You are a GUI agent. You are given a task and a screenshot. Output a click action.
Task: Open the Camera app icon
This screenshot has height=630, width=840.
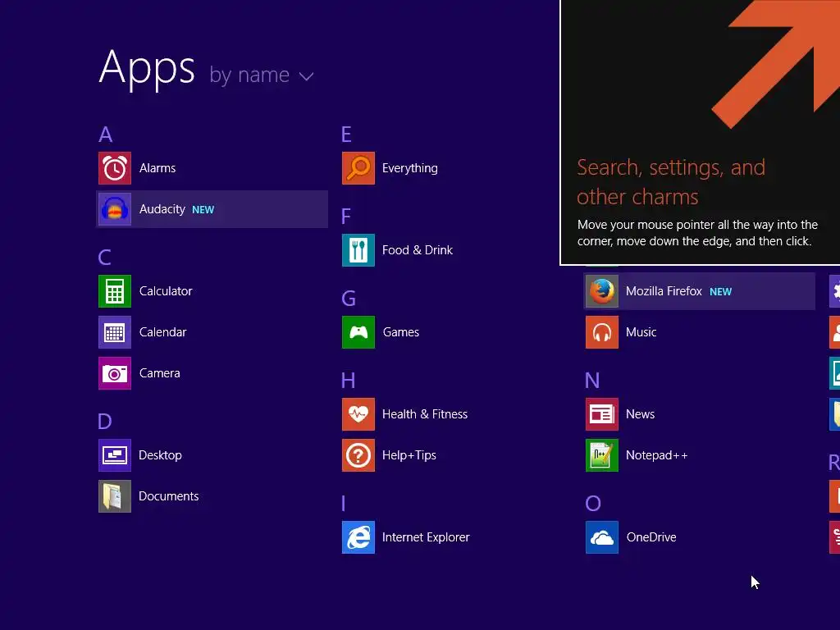coord(115,373)
